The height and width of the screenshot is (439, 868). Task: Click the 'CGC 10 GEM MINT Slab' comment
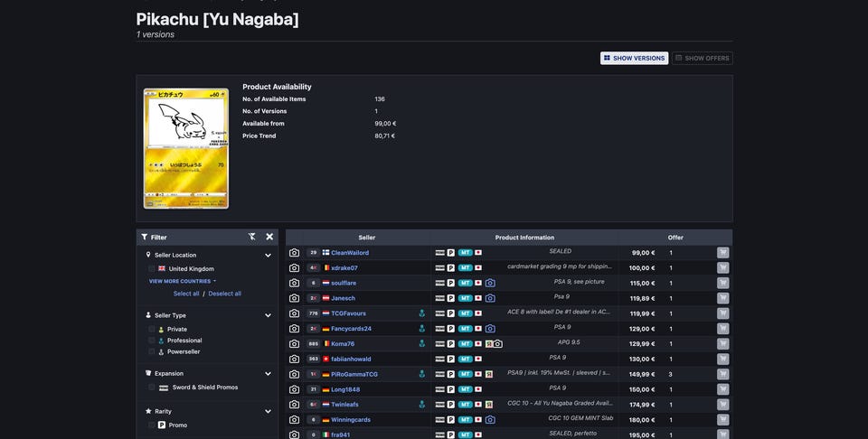pos(580,418)
